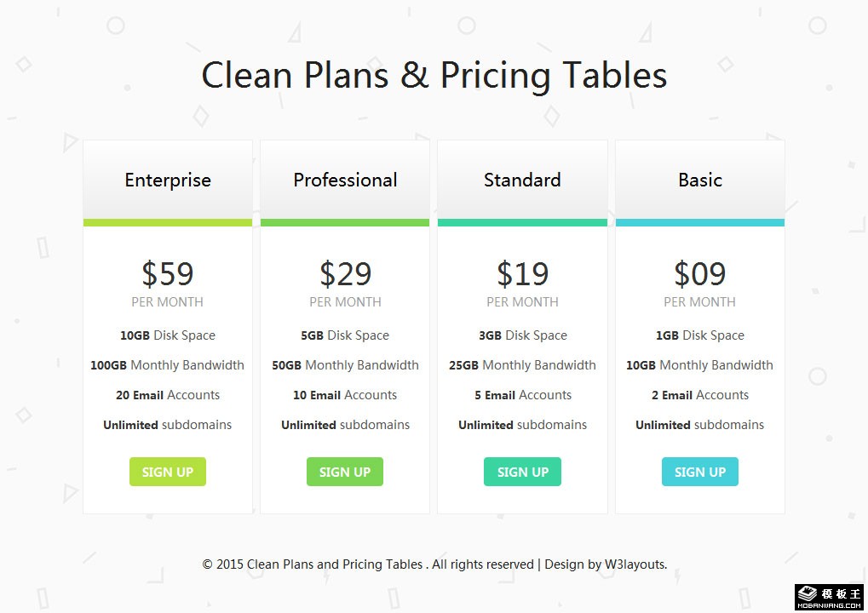Select the Standard plan SIGN UP button

(522, 472)
